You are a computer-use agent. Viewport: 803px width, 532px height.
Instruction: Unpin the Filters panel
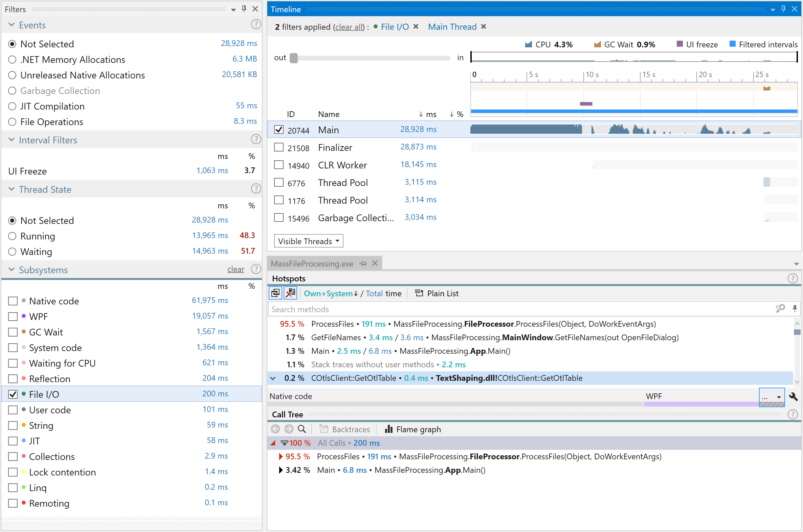pos(244,9)
